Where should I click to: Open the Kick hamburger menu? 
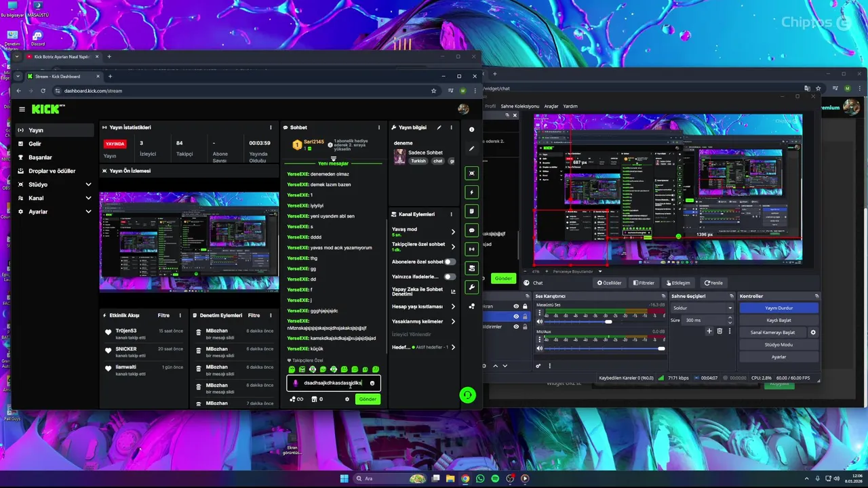point(22,109)
